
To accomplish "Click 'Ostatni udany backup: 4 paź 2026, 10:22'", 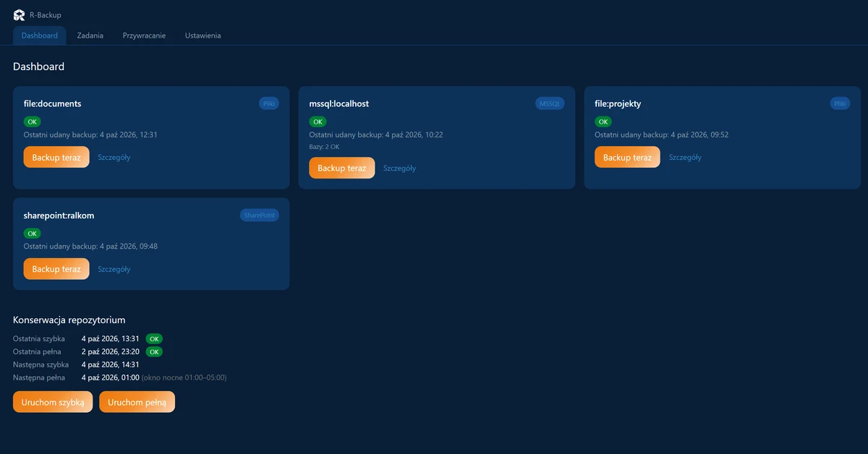I will coord(376,134).
